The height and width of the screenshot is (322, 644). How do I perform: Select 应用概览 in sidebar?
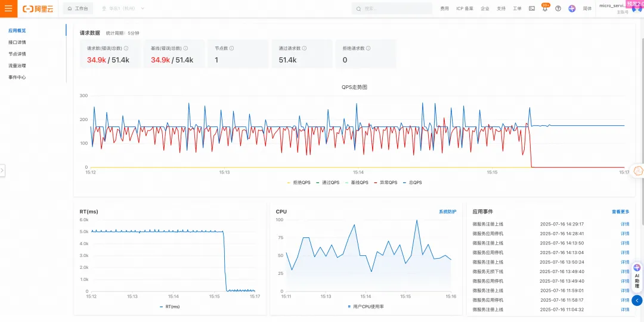click(17, 30)
